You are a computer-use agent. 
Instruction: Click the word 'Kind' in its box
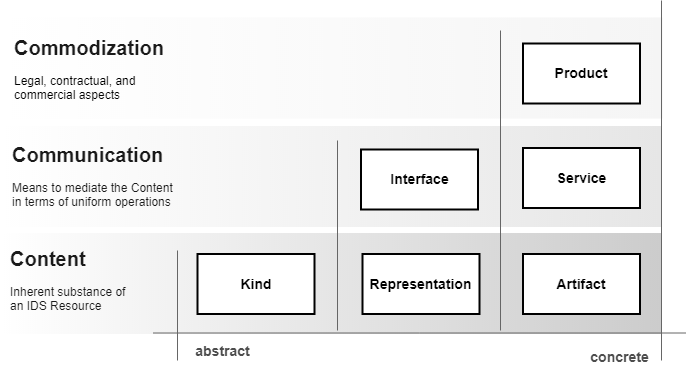[x=256, y=284]
